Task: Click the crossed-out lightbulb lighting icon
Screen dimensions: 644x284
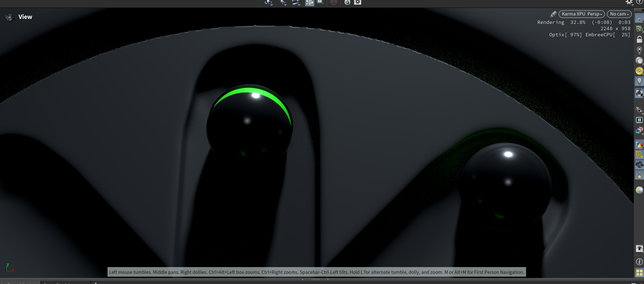Action: pos(639,50)
